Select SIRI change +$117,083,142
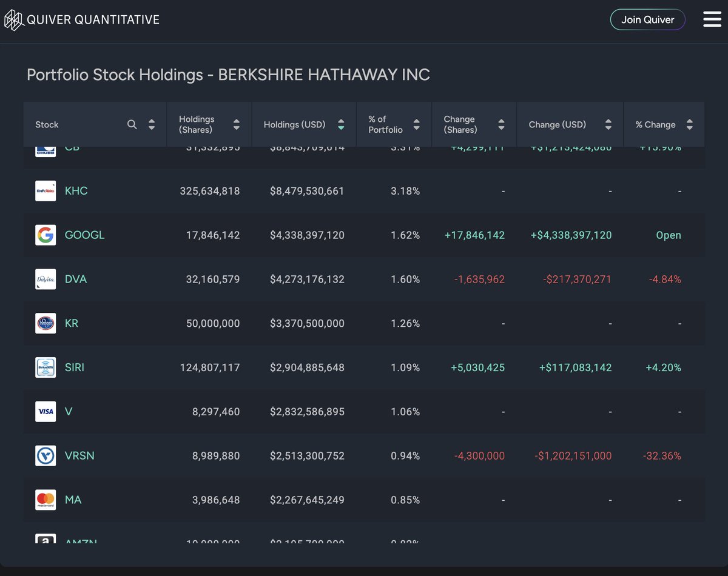The width and height of the screenshot is (728, 576). point(575,367)
